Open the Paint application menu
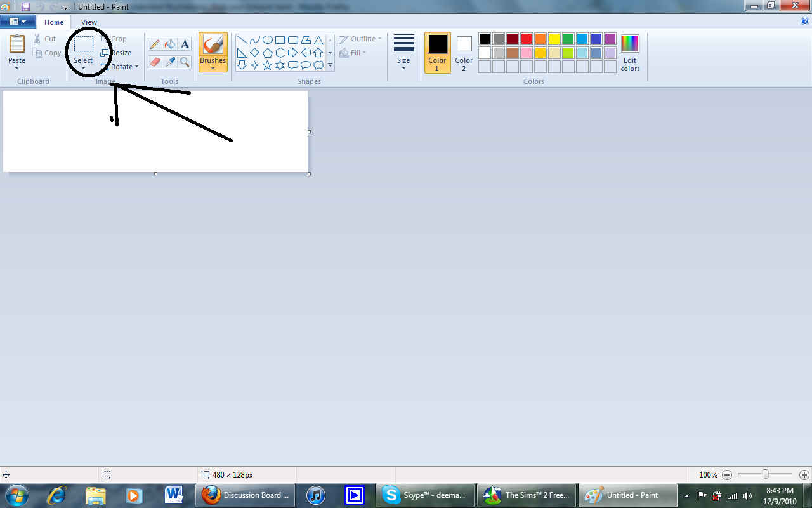The height and width of the screenshot is (508, 812). pos(18,21)
